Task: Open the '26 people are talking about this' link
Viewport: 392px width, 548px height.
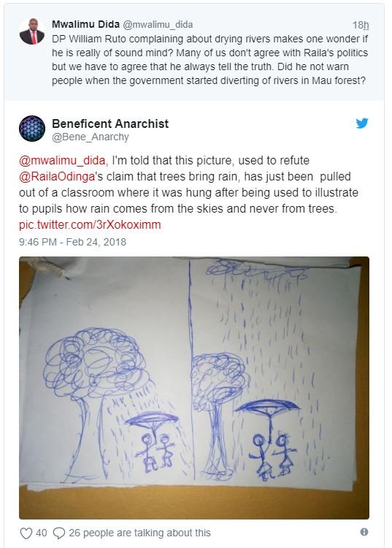Action: 139,533
